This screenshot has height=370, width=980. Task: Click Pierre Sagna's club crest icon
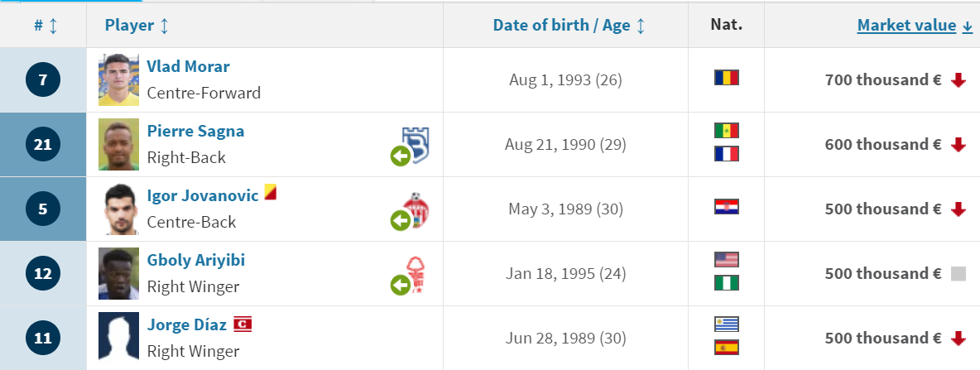(416, 145)
